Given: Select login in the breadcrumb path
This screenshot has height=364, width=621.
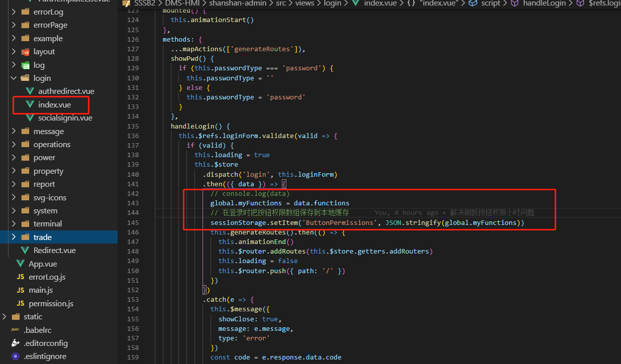Looking at the screenshot, I should [333, 3].
